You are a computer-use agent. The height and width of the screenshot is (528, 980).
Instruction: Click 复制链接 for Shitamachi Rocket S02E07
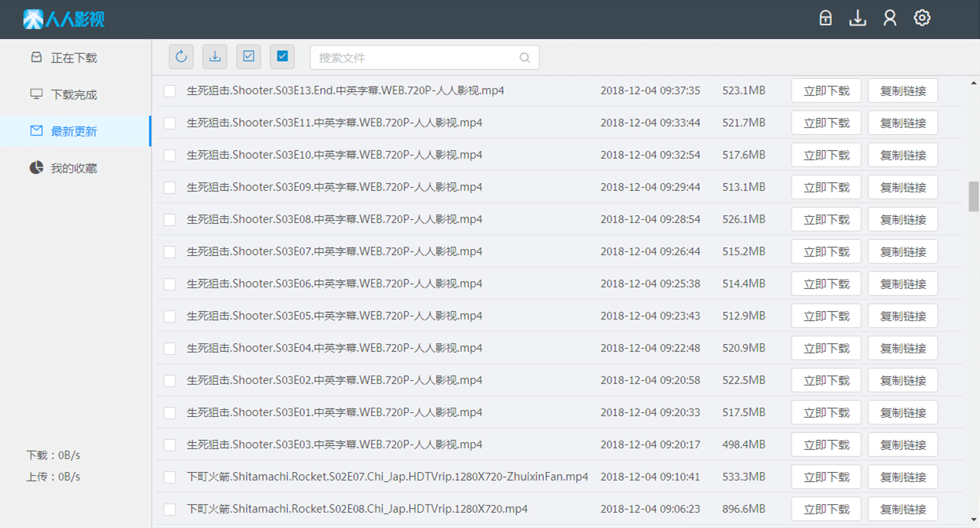tap(903, 477)
